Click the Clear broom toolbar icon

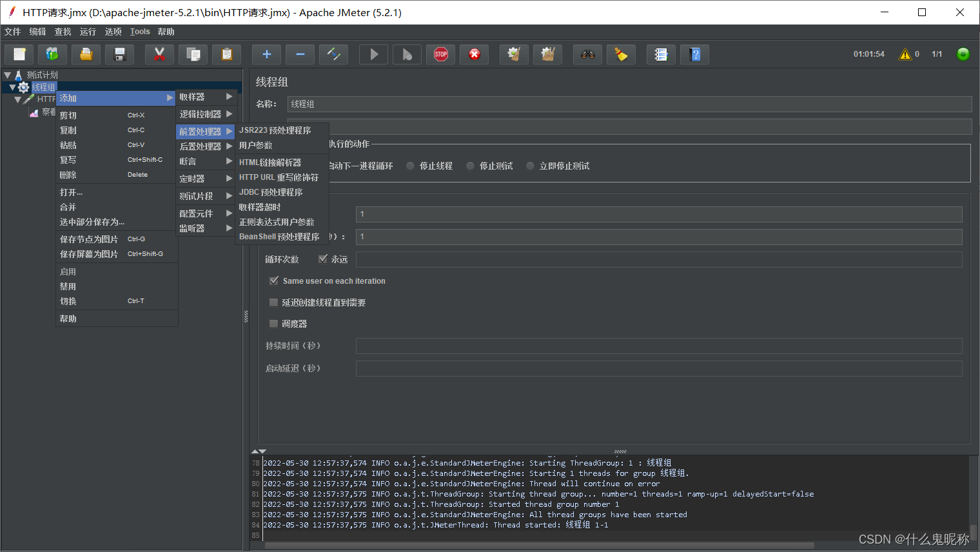click(514, 54)
